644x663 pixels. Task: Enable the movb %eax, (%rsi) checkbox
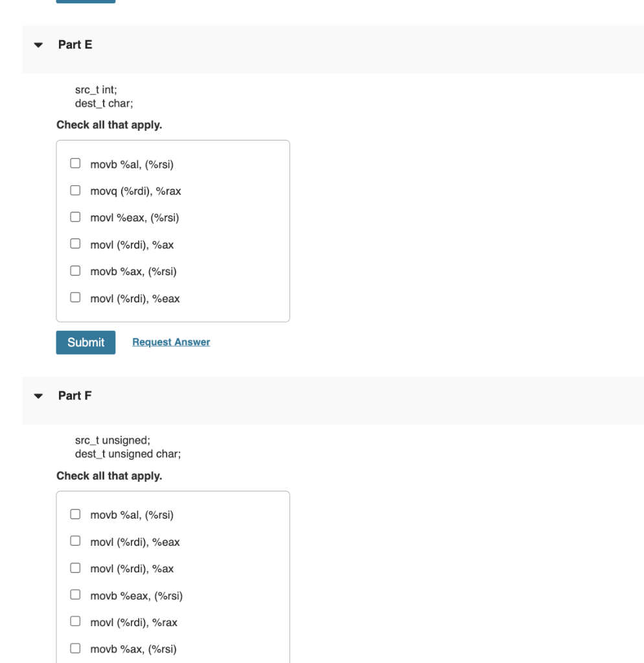(75, 595)
